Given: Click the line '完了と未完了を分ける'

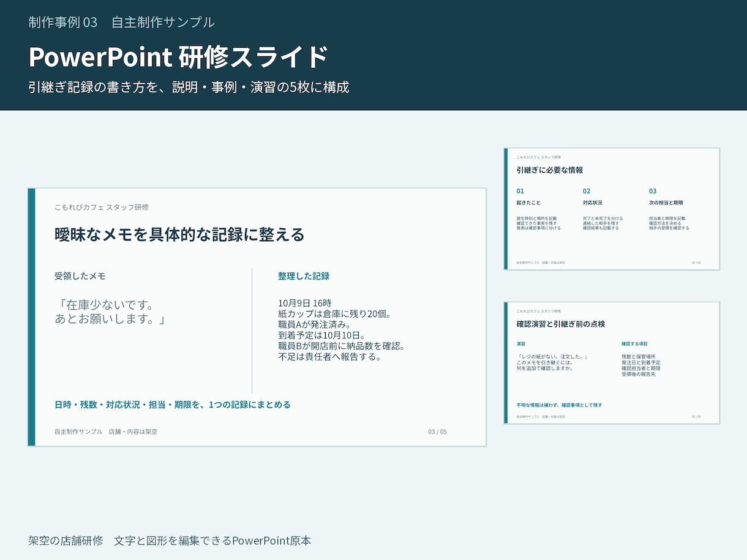Looking at the screenshot, I should click(x=602, y=218).
